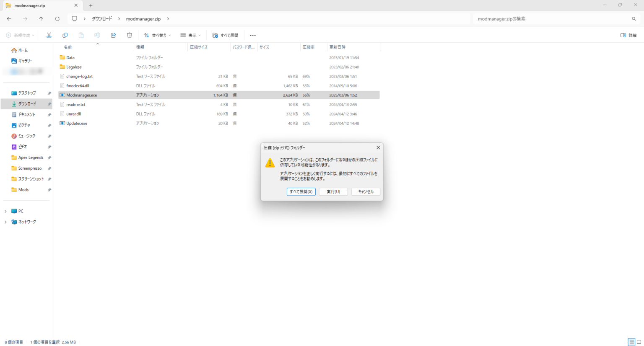
Task: Open the three-dot more options menu
Action: pyautogui.click(x=253, y=36)
